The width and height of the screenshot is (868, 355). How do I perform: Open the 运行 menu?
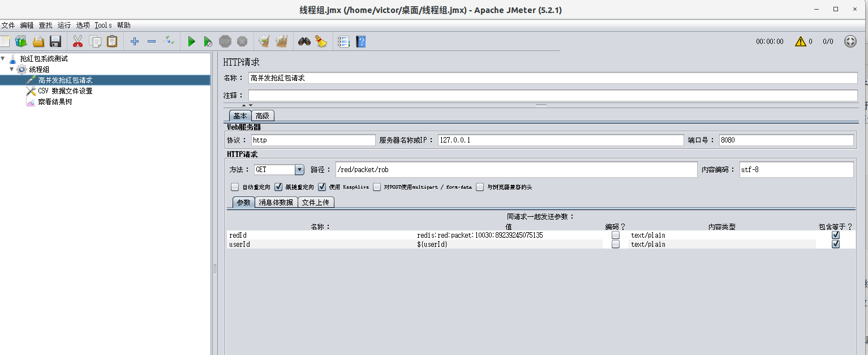64,25
